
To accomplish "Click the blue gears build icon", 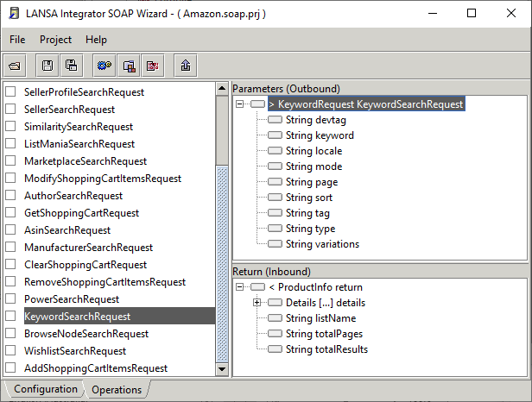I will click(x=104, y=66).
